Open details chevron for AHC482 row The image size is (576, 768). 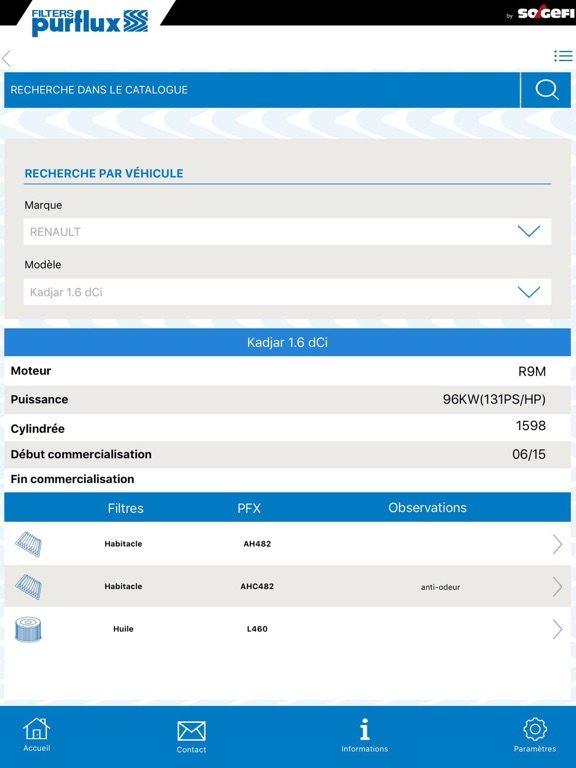557,586
